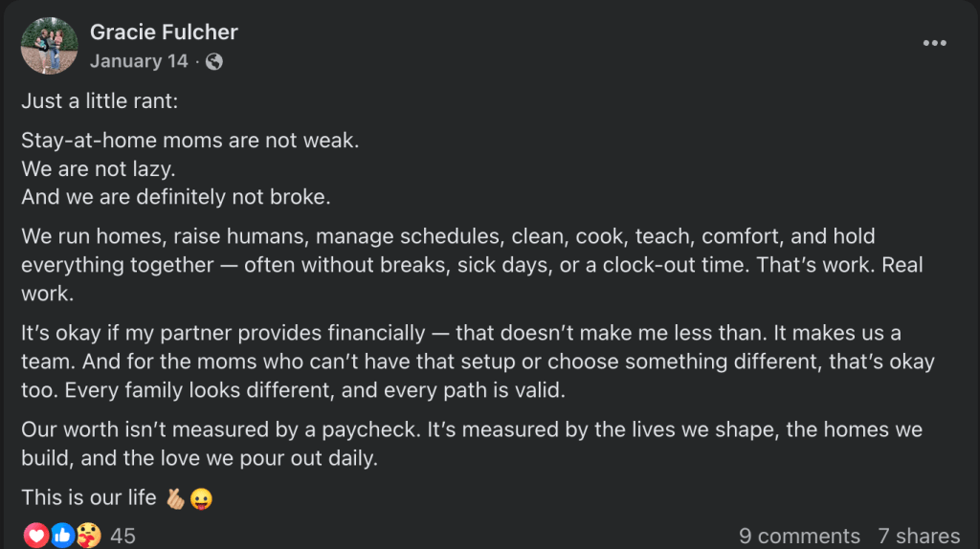This screenshot has height=549, width=980.
Task: Click the "Our worth isn't measured" paragraph
Action: click(x=469, y=444)
